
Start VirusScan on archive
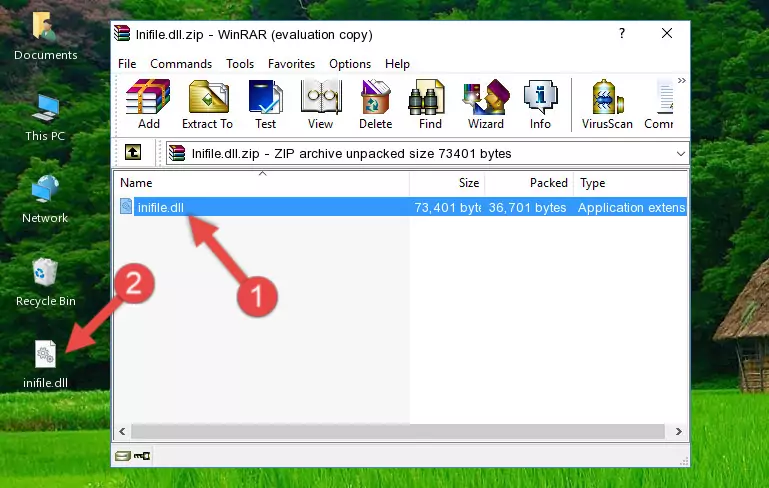[x=607, y=104]
